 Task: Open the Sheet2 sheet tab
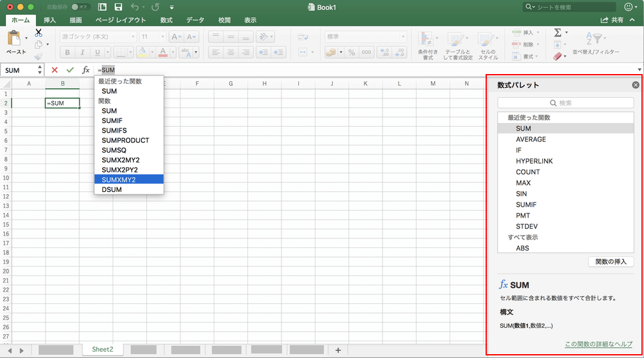pyautogui.click(x=102, y=350)
